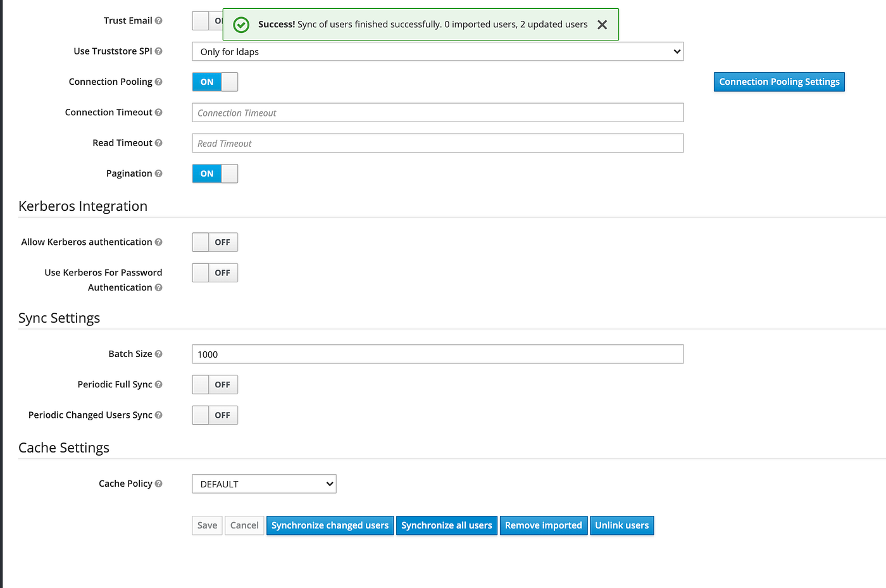Click the Unlink users button

coord(622,525)
